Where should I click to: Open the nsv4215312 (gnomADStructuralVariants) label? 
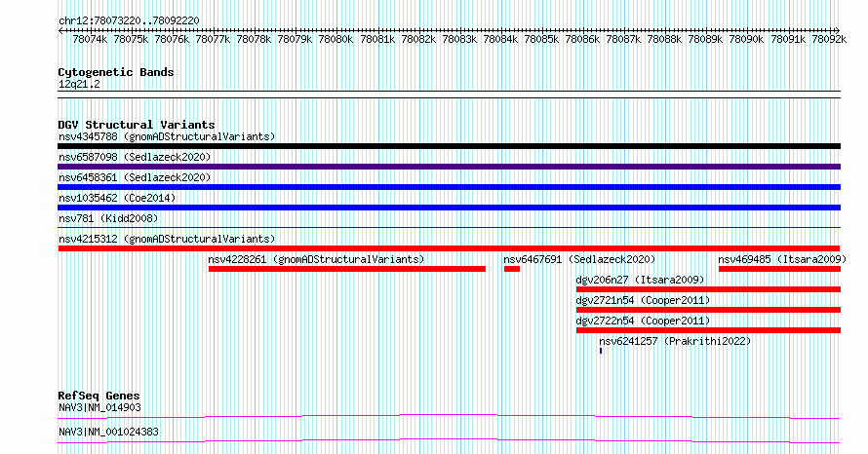167,239
